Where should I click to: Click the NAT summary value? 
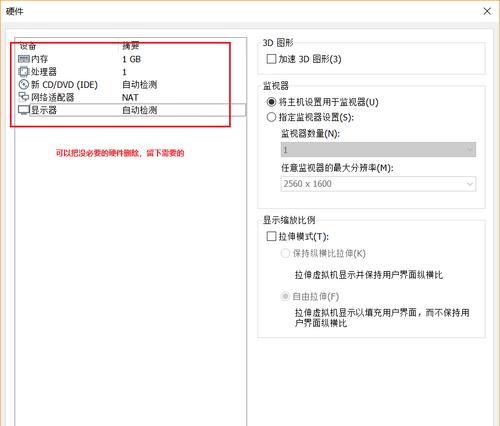(130, 97)
